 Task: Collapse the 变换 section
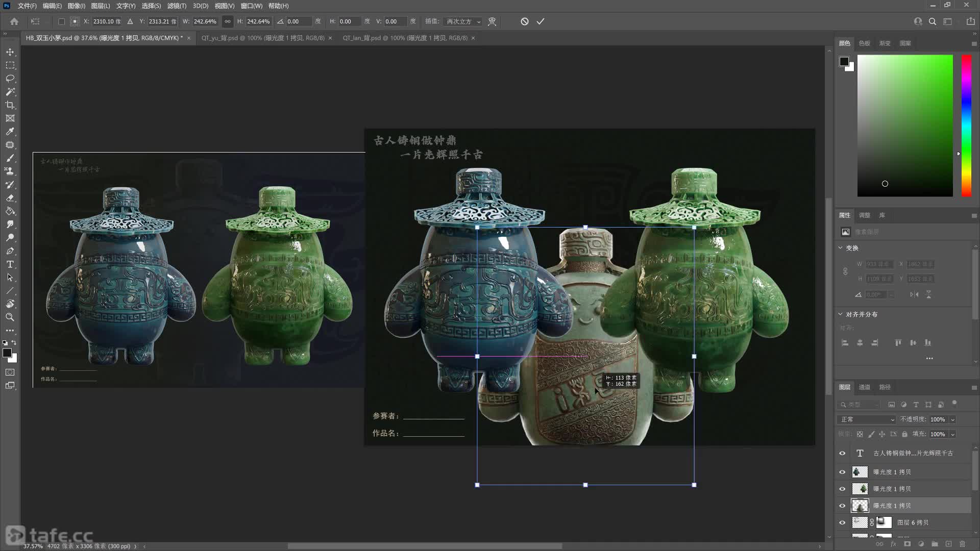[841, 247]
